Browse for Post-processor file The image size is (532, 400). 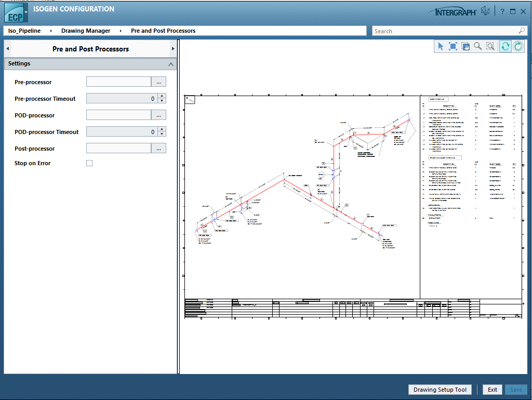(x=158, y=148)
